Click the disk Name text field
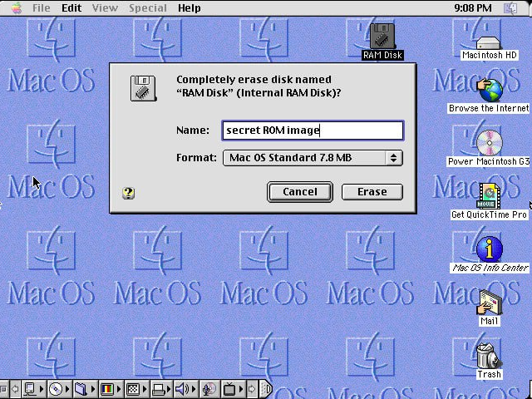Viewport: 532px width, 399px height. [313, 131]
